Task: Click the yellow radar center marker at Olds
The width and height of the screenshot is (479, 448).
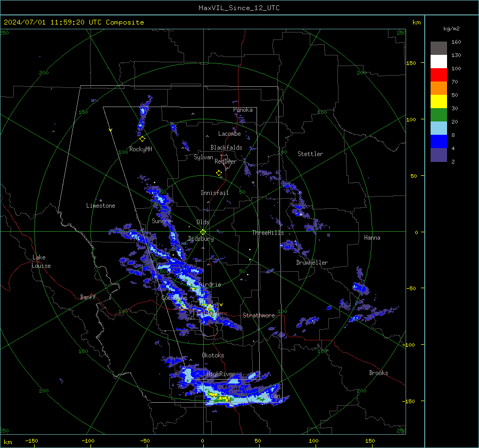Action: (203, 232)
